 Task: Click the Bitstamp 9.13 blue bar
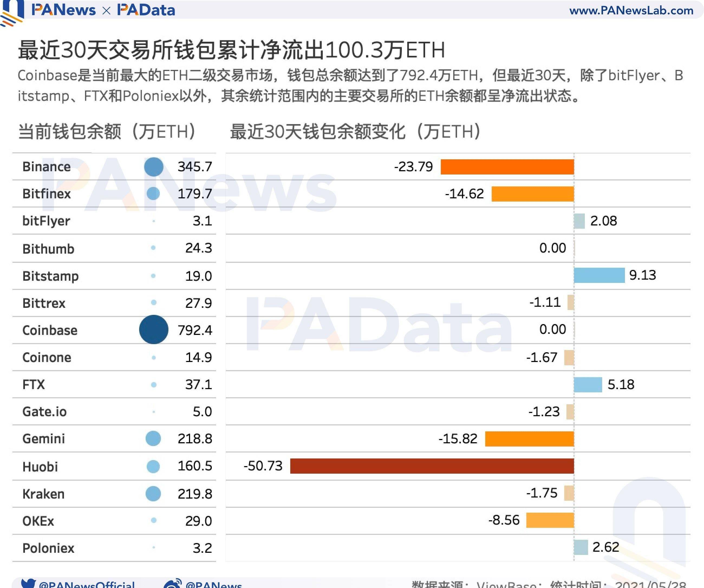[x=599, y=275]
